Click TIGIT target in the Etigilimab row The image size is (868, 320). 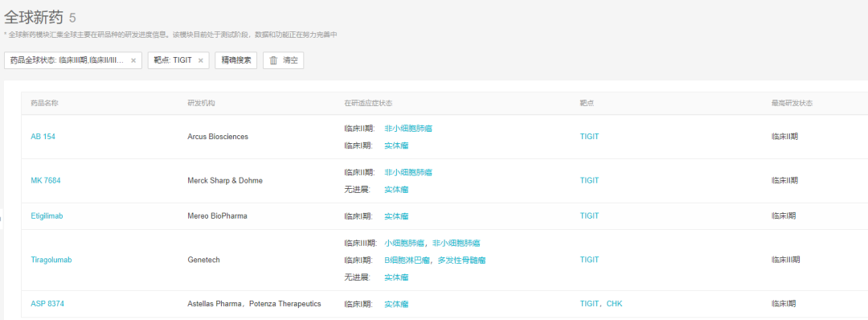tap(590, 216)
